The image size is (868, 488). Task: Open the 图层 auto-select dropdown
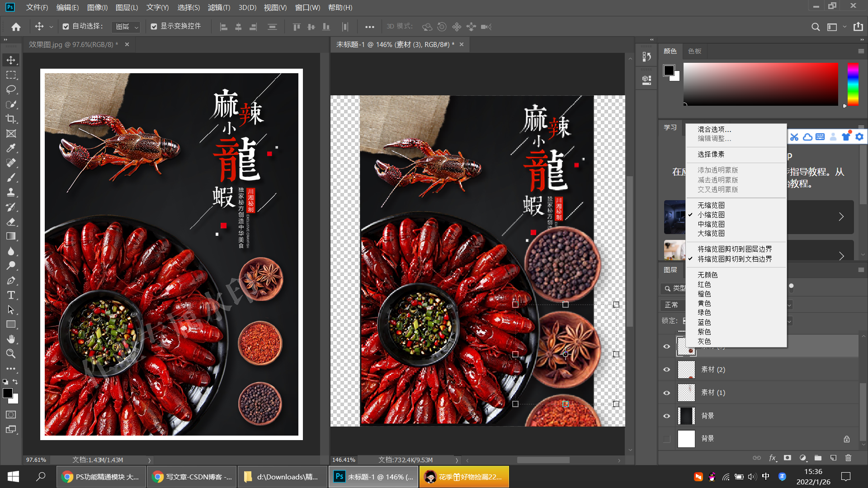126,27
